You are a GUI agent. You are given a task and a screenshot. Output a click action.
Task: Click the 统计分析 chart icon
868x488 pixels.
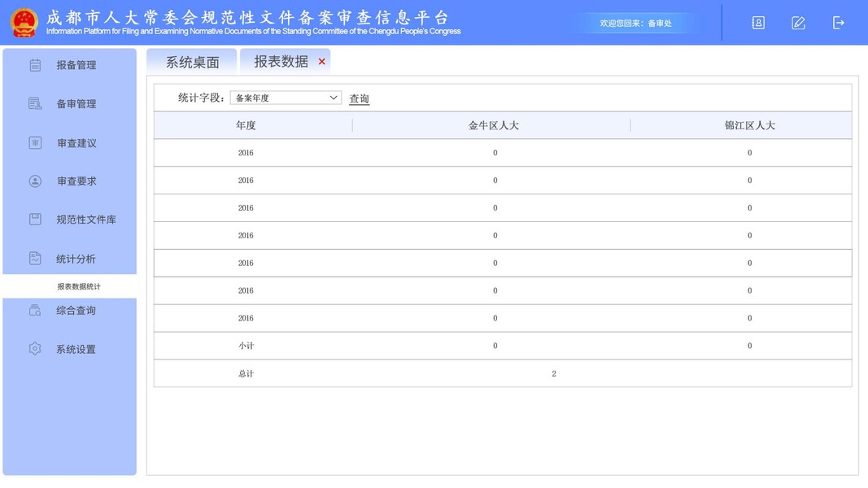coord(35,259)
